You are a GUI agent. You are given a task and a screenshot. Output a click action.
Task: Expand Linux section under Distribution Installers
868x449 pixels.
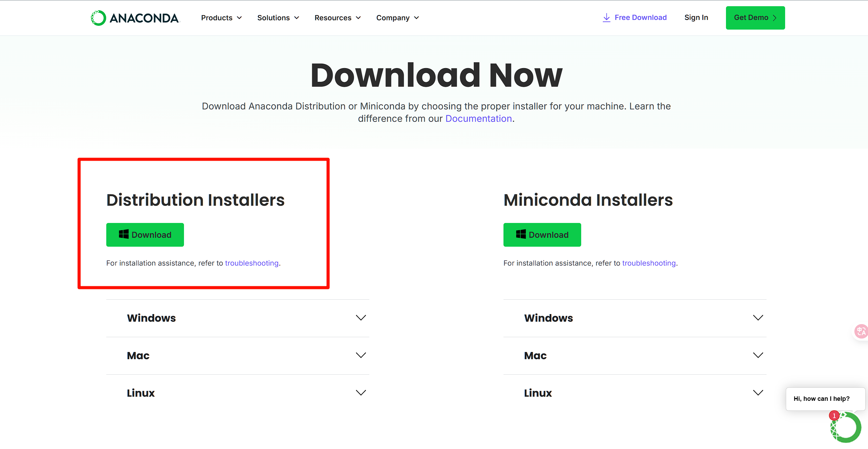point(361,393)
